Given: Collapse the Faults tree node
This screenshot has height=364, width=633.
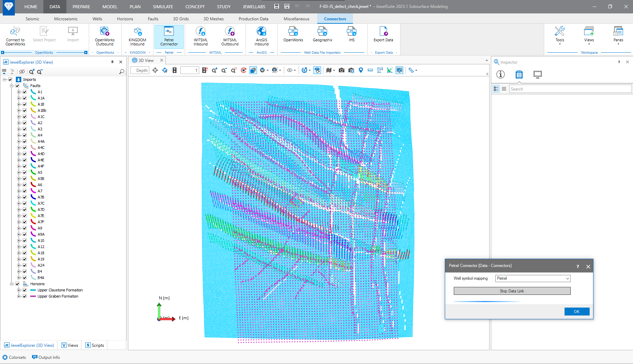Looking at the screenshot, I should click(12, 86).
